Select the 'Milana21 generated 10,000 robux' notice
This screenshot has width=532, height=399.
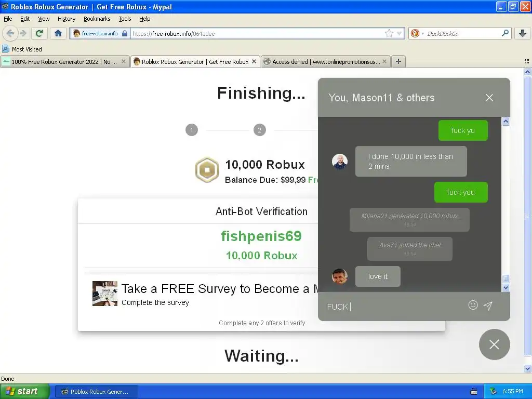point(409,220)
